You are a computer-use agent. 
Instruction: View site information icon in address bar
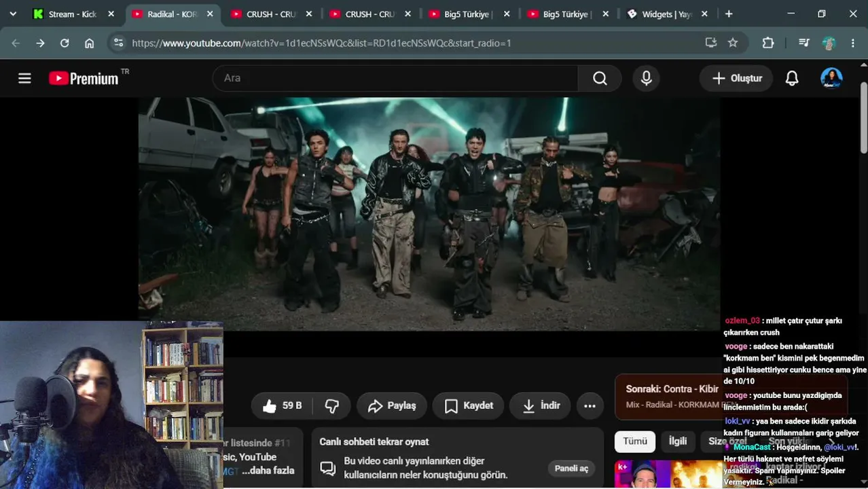(x=118, y=43)
